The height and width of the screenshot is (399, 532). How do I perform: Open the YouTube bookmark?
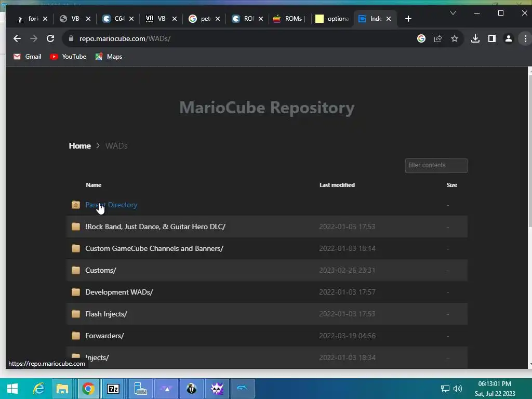pyautogui.click(x=68, y=57)
